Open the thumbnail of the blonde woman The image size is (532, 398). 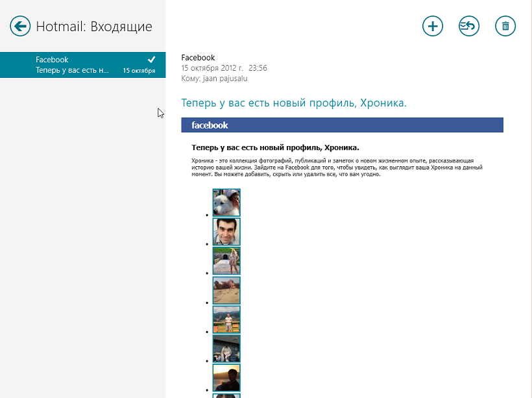click(x=226, y=349)
